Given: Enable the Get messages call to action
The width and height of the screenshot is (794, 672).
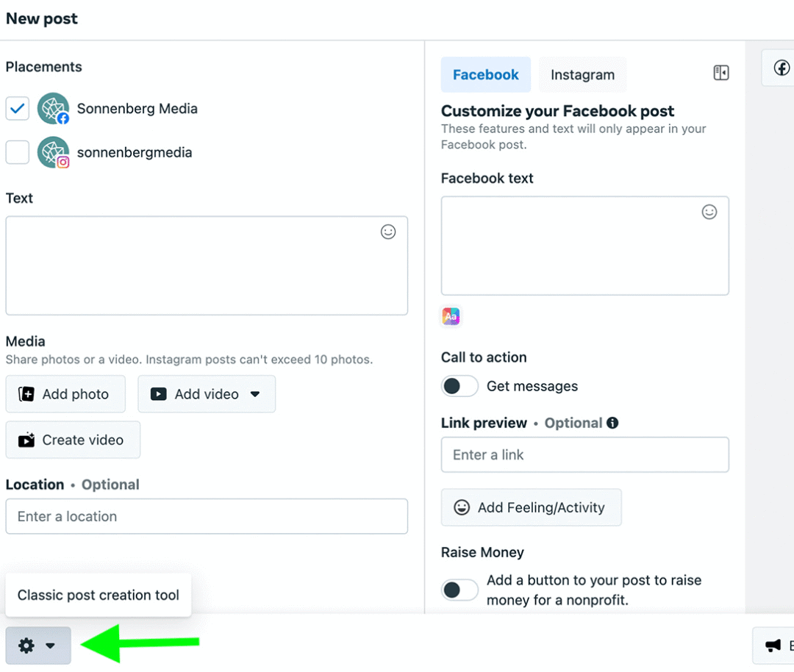Looking at the screenshot, I should pos(459,386).
